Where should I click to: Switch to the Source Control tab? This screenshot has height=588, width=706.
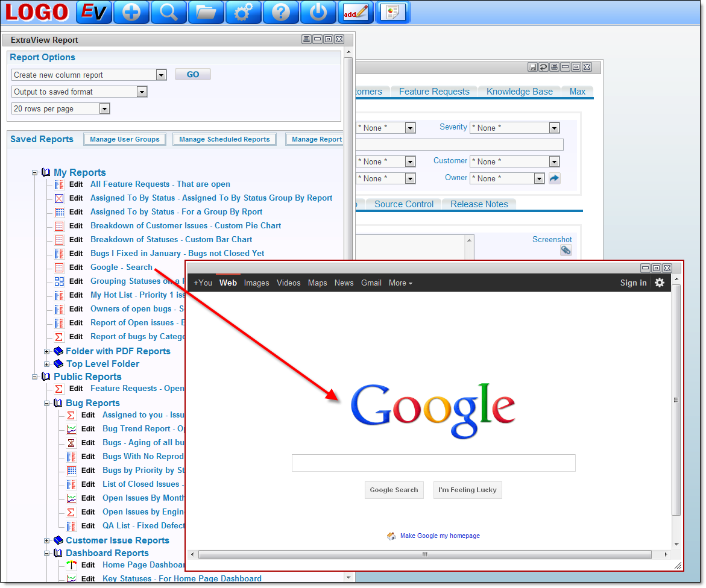point(404,204)
